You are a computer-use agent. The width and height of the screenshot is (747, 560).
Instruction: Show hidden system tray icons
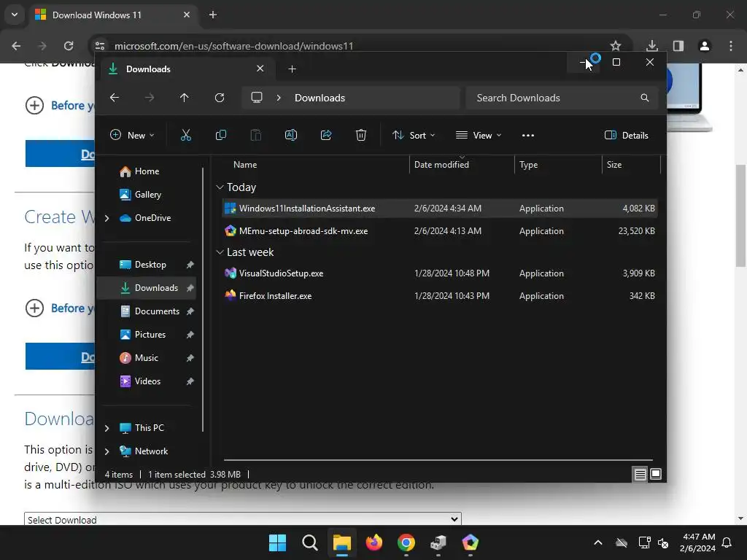pos(598,542)
